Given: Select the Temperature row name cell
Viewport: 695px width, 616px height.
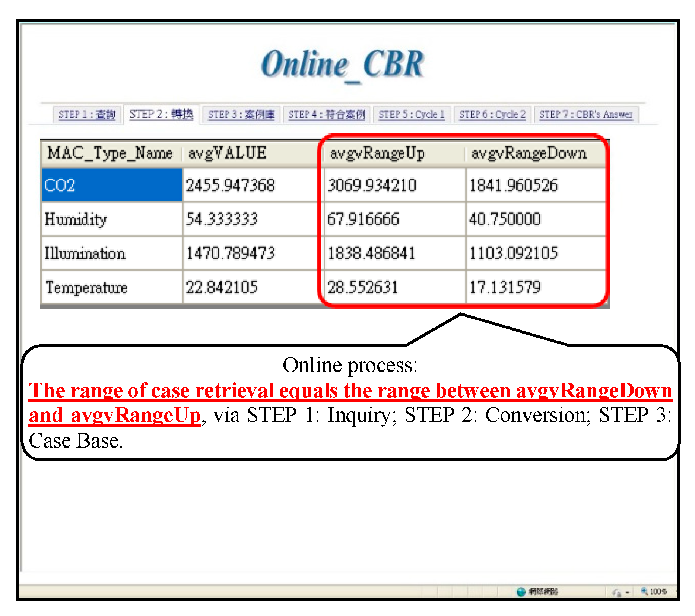Looking at the screenshot, I should pos(112,287).
